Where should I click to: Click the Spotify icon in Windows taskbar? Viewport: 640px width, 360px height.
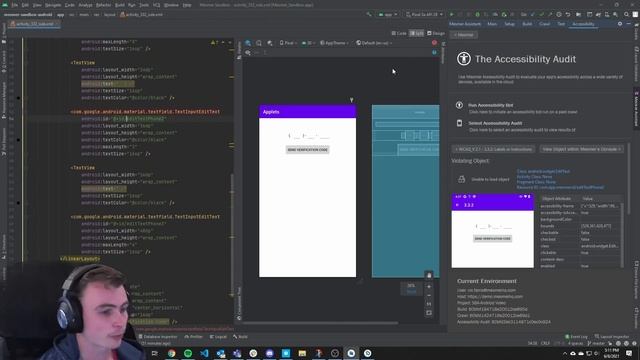(188, 353)
